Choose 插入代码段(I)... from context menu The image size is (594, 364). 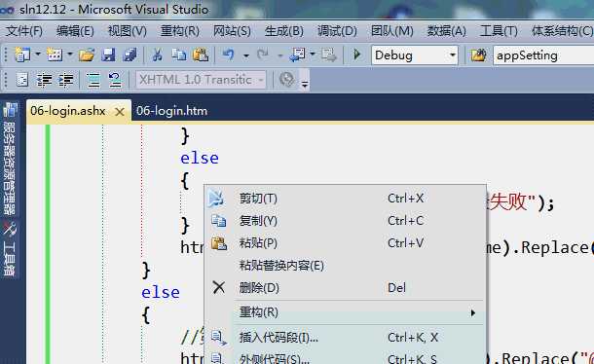click(345, 338)
